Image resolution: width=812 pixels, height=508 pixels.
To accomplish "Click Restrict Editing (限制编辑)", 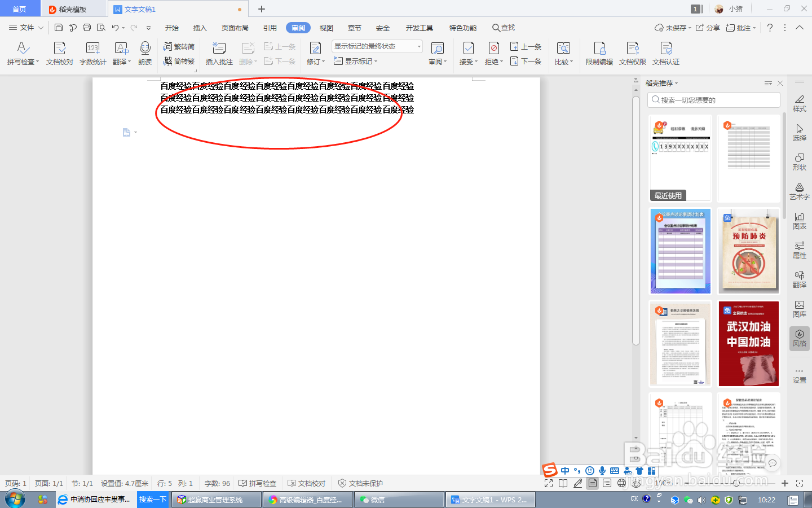I will 599,54.
